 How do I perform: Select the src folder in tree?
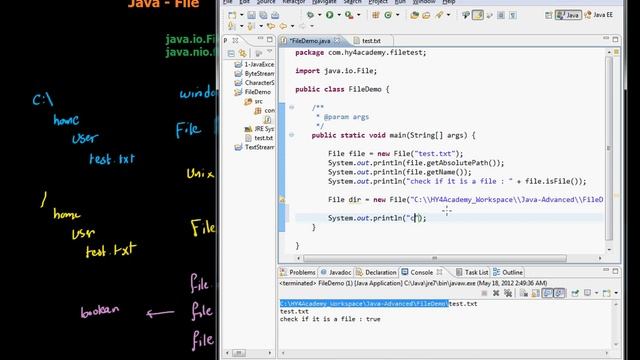coord(254,101)
